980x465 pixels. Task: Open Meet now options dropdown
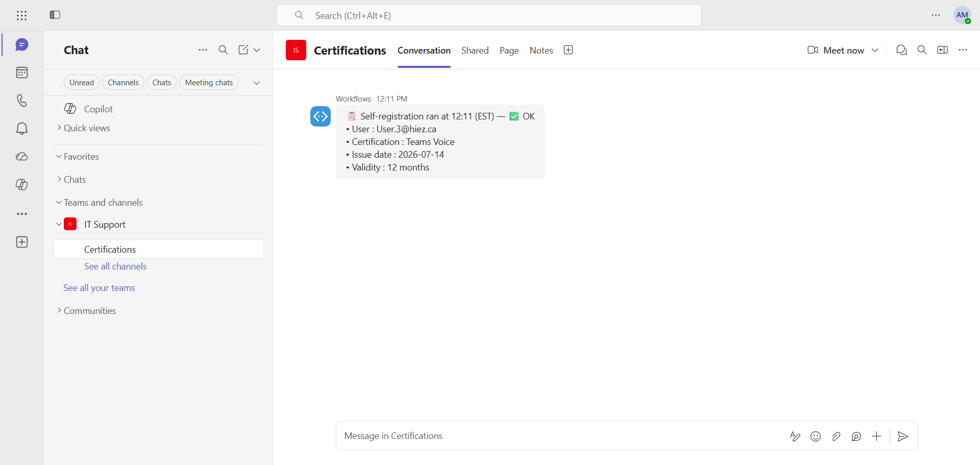(x=875, y=50)
